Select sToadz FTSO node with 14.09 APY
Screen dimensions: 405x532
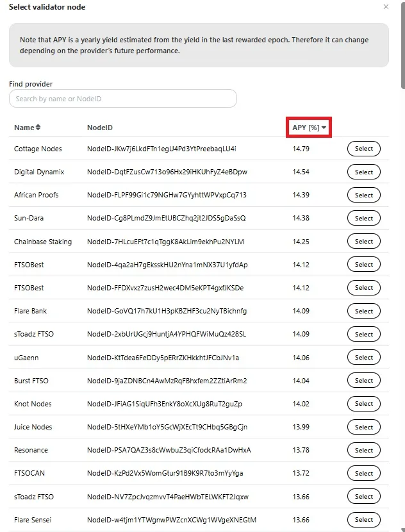[x=363, y=334]
